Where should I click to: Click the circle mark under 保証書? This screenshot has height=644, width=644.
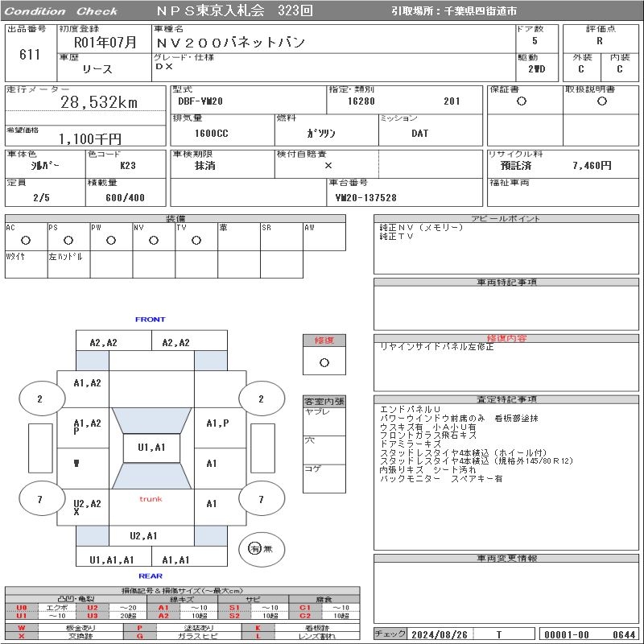pos(522,101)
